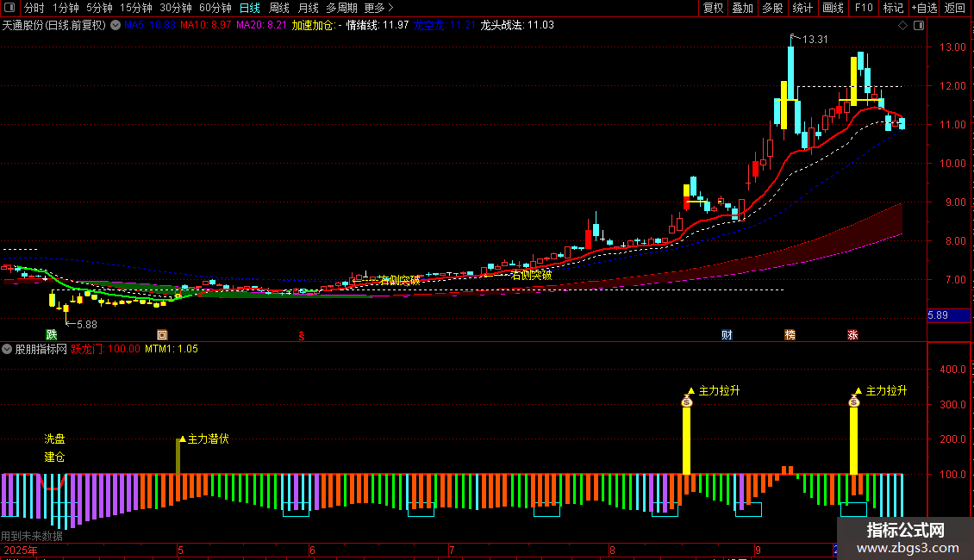Click the 跃龙门: 100.00 value label
This screenshot has height=560, width=974.
coord(106,350)
